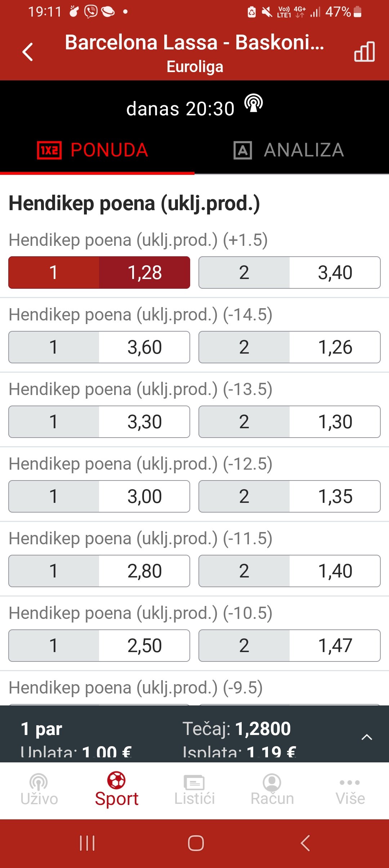Viewport: 389px width, 868px height.
Task: Deselect the 1,28 odds for handicap +1.5
Action: 99,273
